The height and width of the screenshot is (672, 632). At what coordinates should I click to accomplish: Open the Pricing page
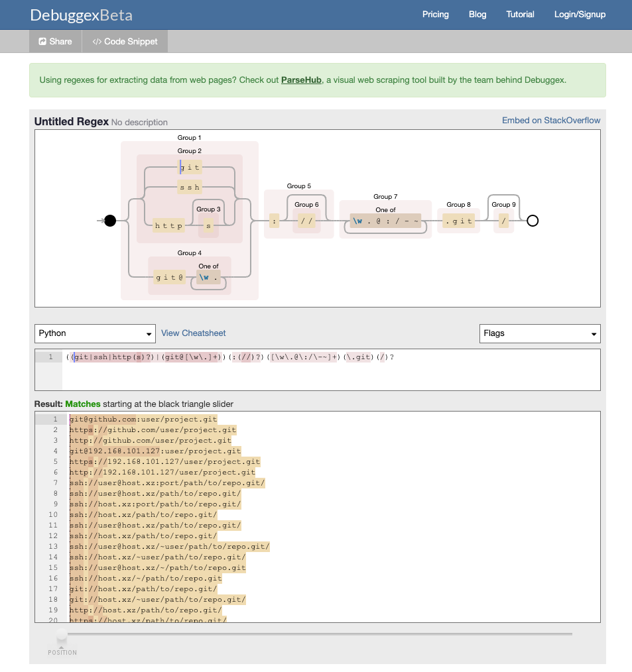pos(435,14)
